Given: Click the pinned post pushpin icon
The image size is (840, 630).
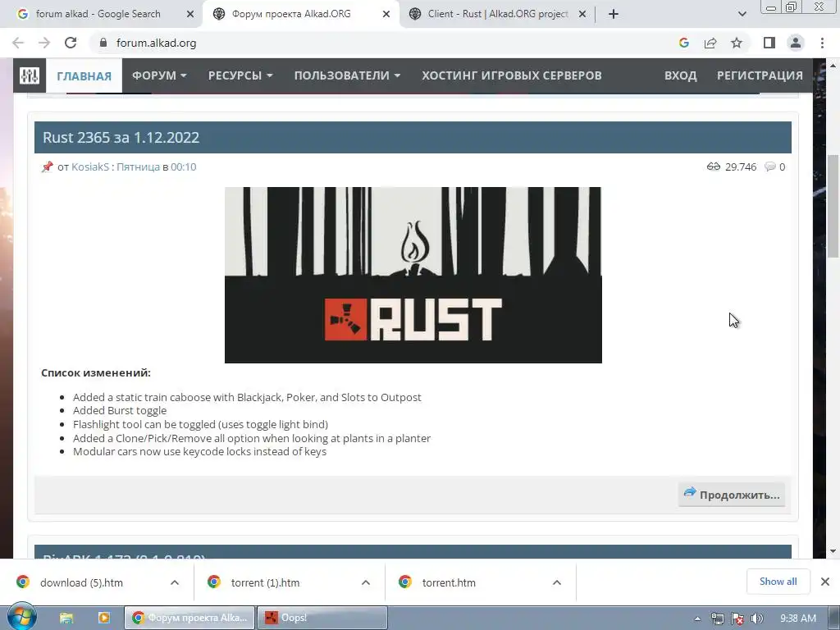Looking at the screenshot, I should click(47, 167).
